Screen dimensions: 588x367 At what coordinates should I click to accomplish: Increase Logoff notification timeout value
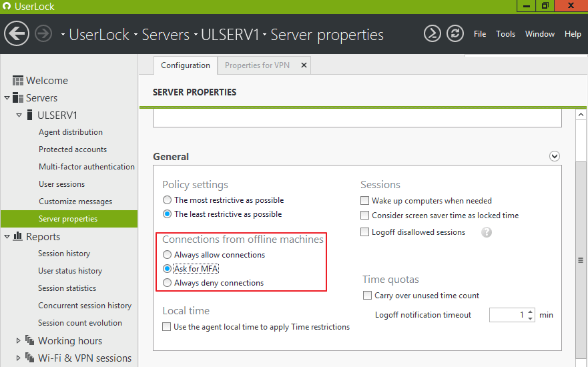tap(530, 312)
